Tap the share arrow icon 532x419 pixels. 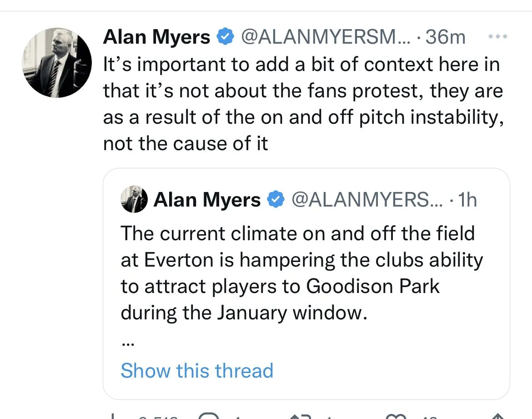pos(498,416)
